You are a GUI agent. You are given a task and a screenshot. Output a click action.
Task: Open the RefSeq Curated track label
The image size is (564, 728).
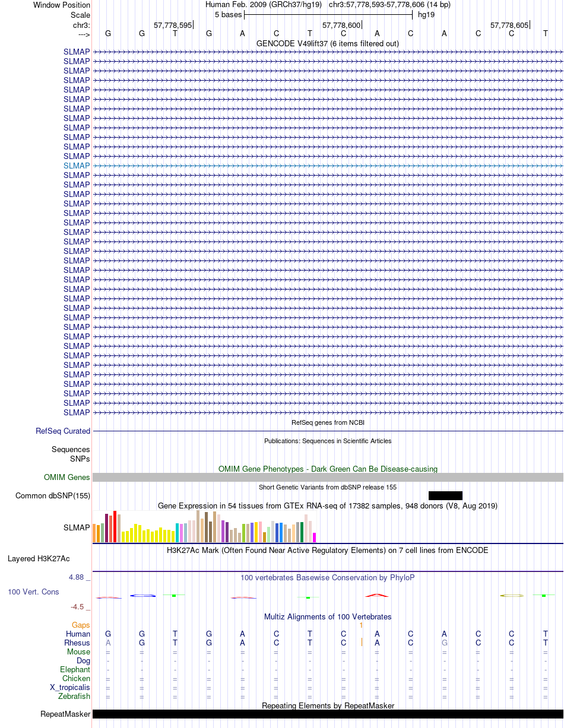tap(63, 431)
